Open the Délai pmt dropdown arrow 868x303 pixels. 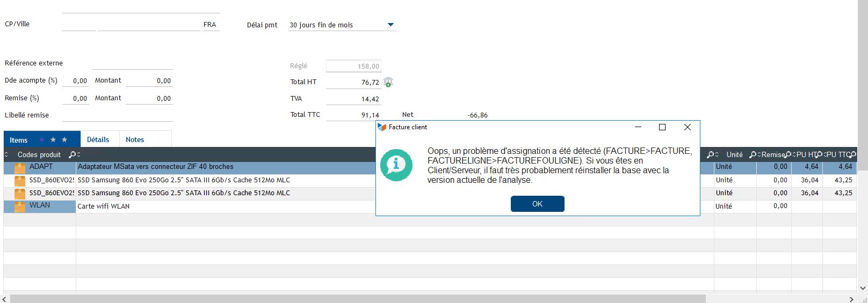[390, 25]
